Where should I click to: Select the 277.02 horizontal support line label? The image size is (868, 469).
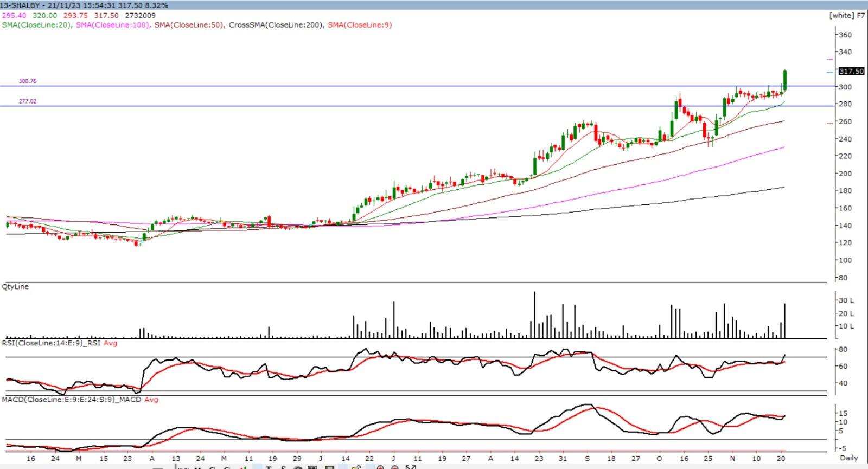click(28, 101)
